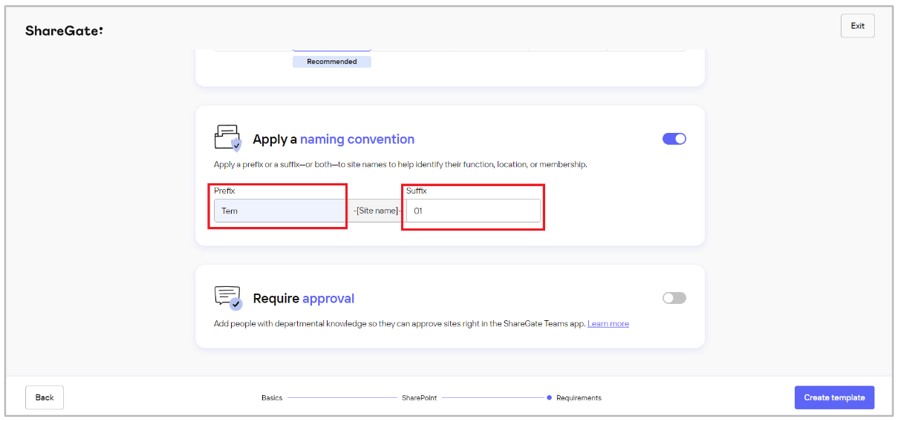Go Back to the previous step
This screenshot has width=899, height=421.
44,397
